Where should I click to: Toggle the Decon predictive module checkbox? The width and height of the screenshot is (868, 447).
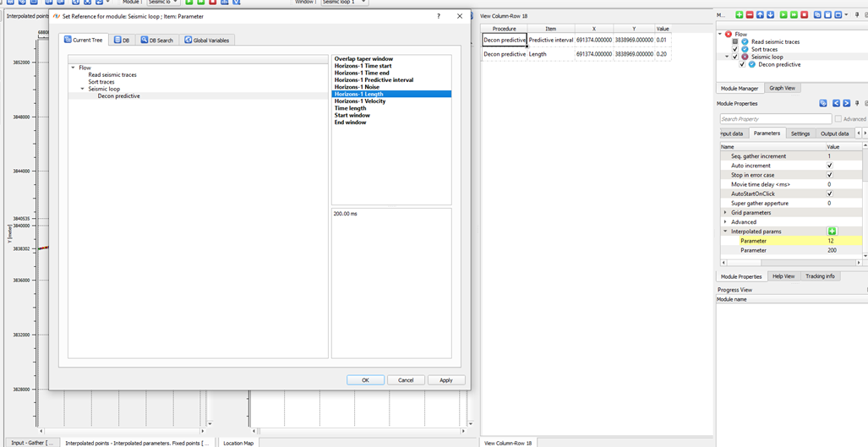pos(742,65)
